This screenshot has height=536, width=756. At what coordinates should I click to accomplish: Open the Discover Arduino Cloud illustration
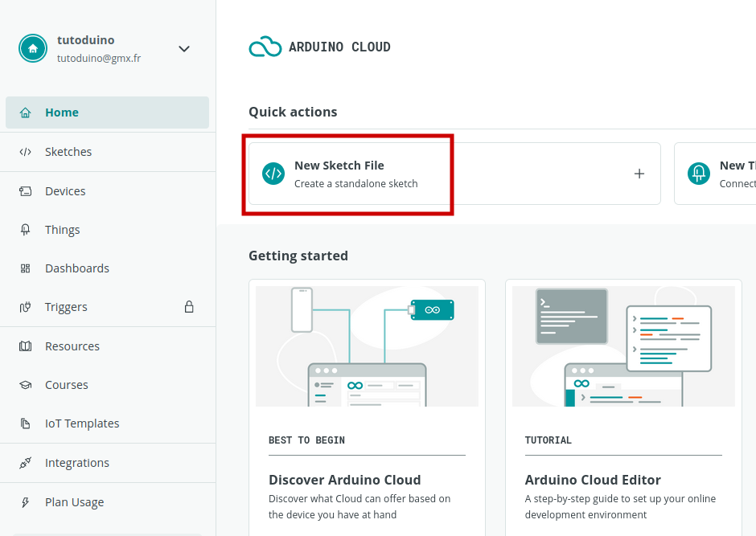[367, 346]
